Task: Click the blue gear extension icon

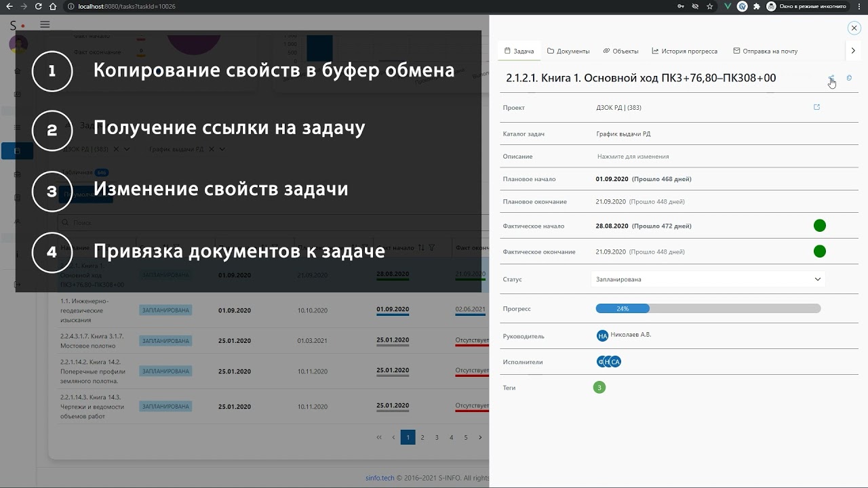Action: 742,6
